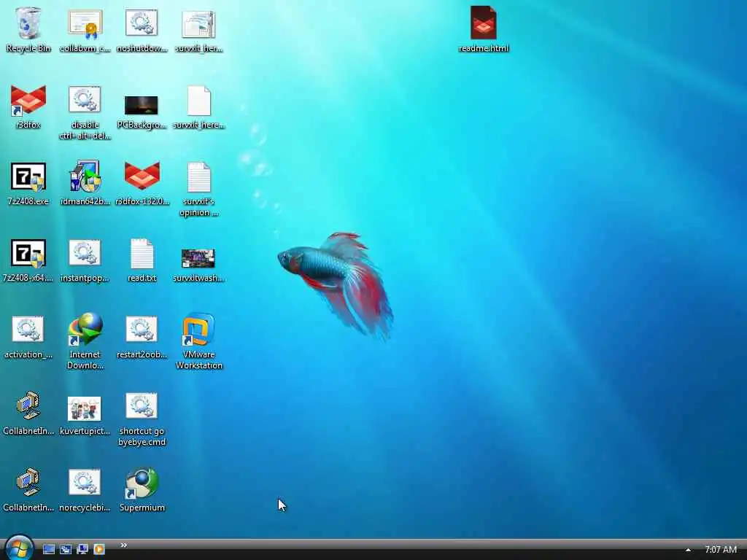Select the Recycle Bin desktop icon
The width and height of the screenshot is (747, 560).
pos(28,29)
